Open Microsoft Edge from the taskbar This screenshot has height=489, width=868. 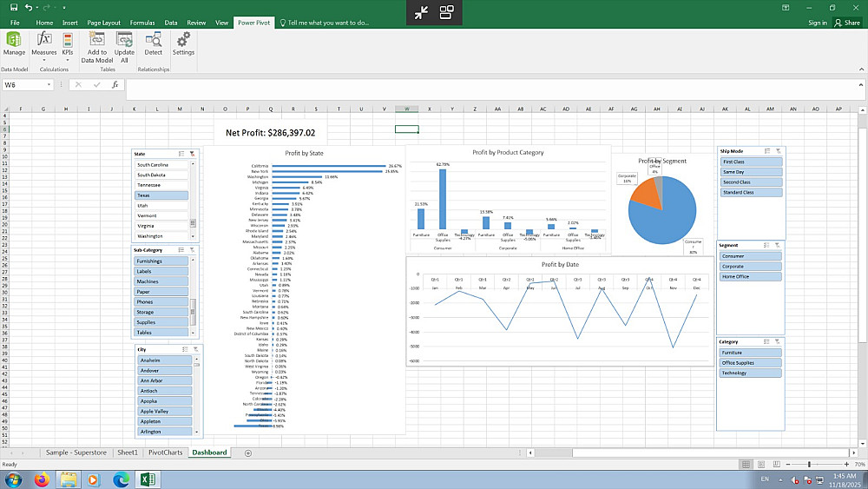click(x=121, y=479)
